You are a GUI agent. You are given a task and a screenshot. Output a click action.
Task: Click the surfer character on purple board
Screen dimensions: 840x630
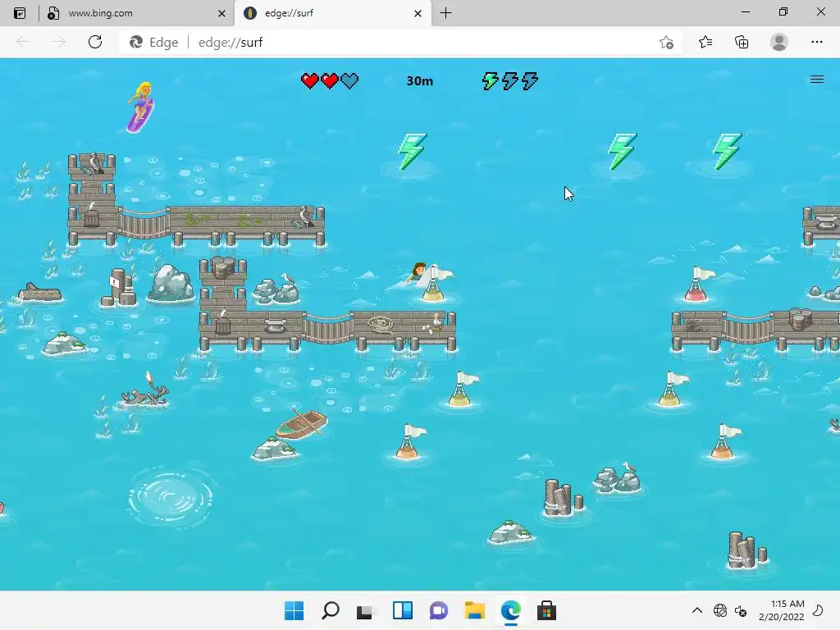pyautogui.click(x=141, y=107)
